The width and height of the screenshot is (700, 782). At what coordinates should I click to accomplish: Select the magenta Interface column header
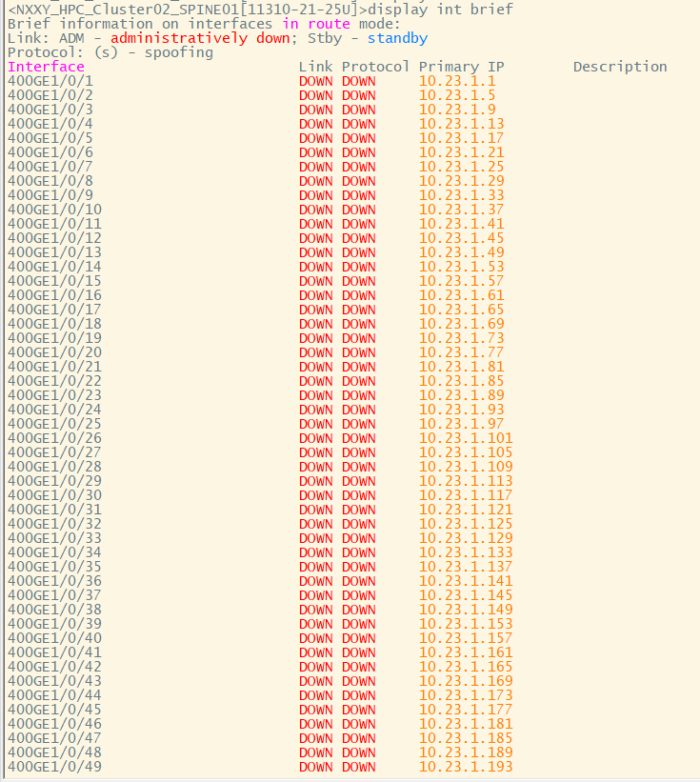(46, 67)
